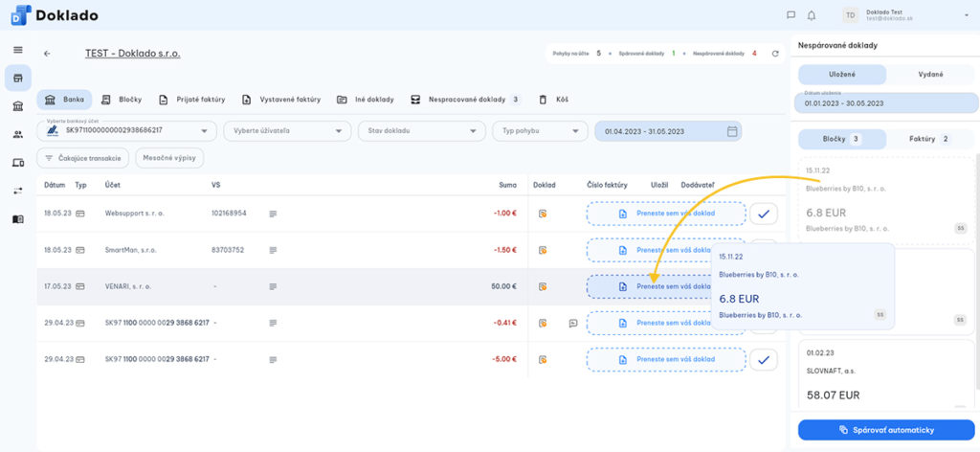This screenshot has height=452, width=980.
Task: Open the Dátum uloženia date range field
Action: coord(885,103)
